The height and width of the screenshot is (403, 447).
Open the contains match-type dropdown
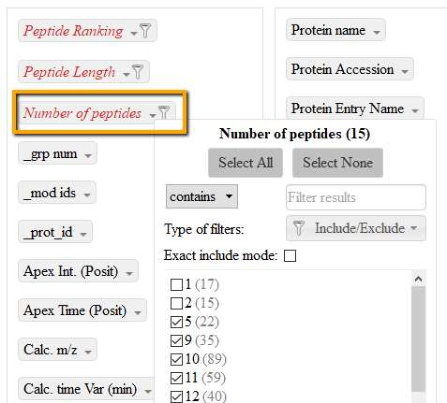202,197
